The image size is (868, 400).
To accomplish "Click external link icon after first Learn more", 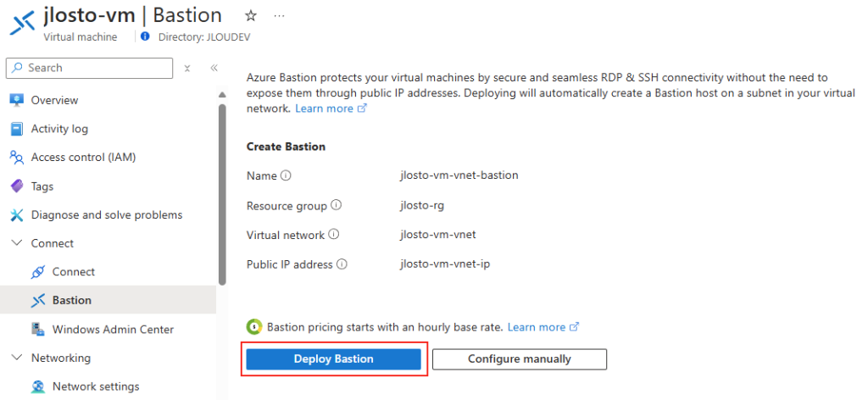I will (x=362, y=108).
